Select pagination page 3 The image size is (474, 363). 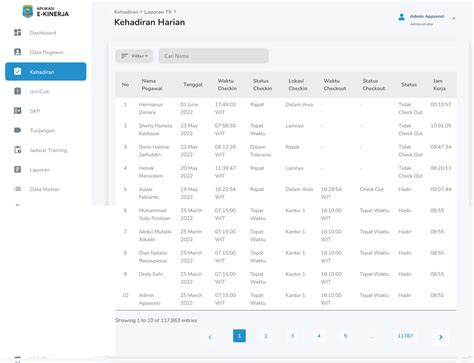[292, 336]
